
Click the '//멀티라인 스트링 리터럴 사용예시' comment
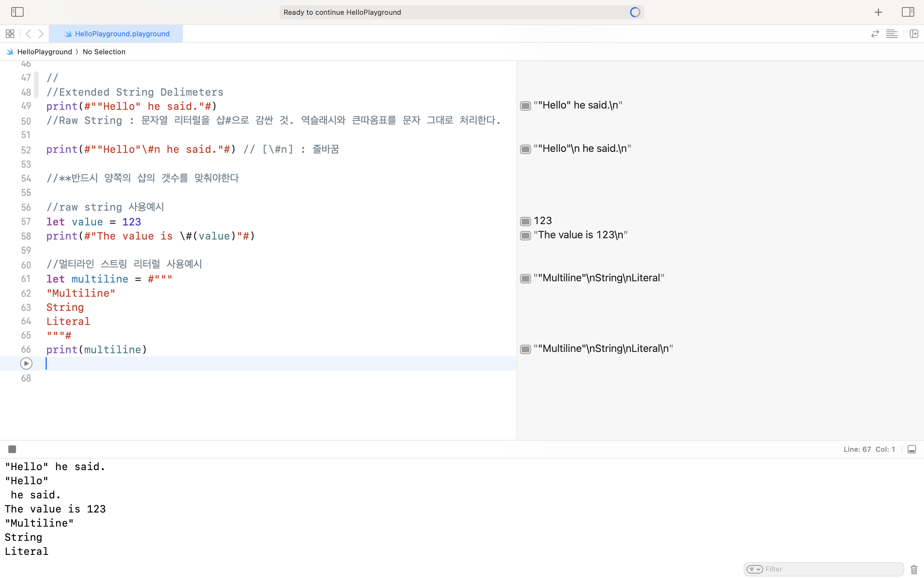click(124, 264)
